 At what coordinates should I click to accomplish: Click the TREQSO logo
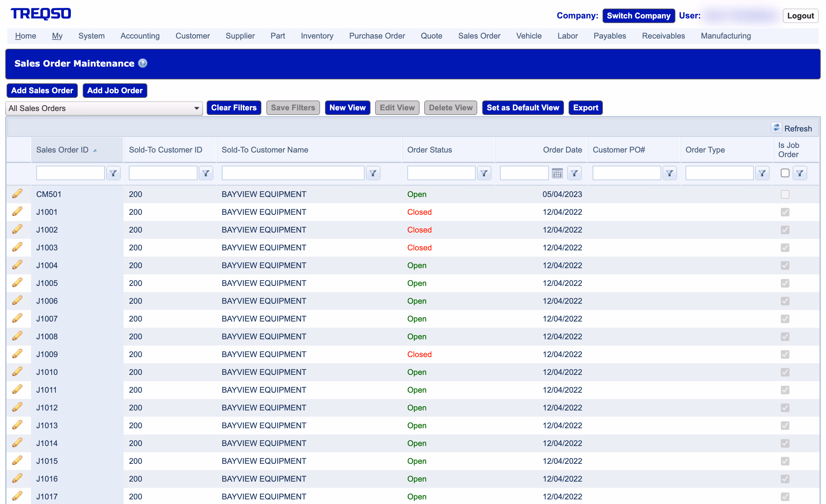coord(41,14)
